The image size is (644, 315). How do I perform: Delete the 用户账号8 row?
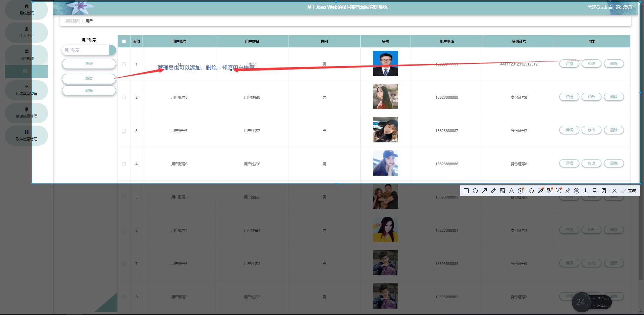pos(614,97)
